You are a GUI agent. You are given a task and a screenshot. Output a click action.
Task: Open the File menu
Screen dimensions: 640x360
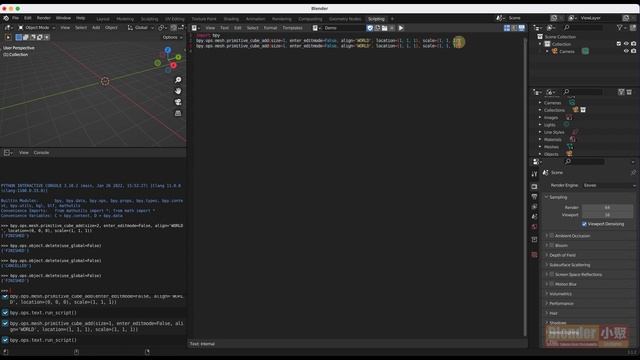[15, 18]
